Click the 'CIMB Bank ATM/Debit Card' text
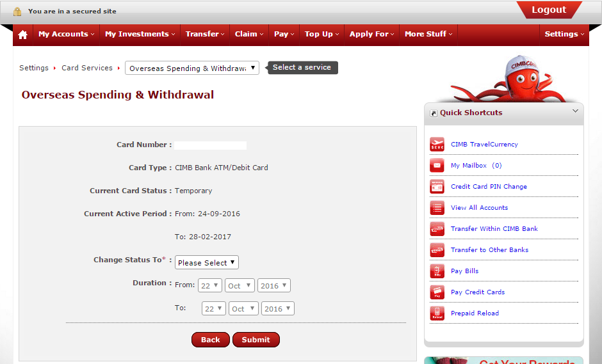602x364 pixels. 222,168
